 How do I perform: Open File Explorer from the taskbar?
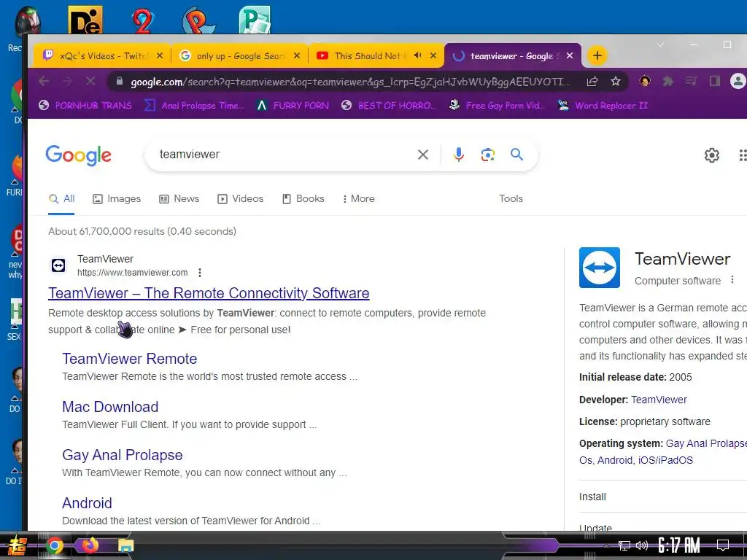125,545
